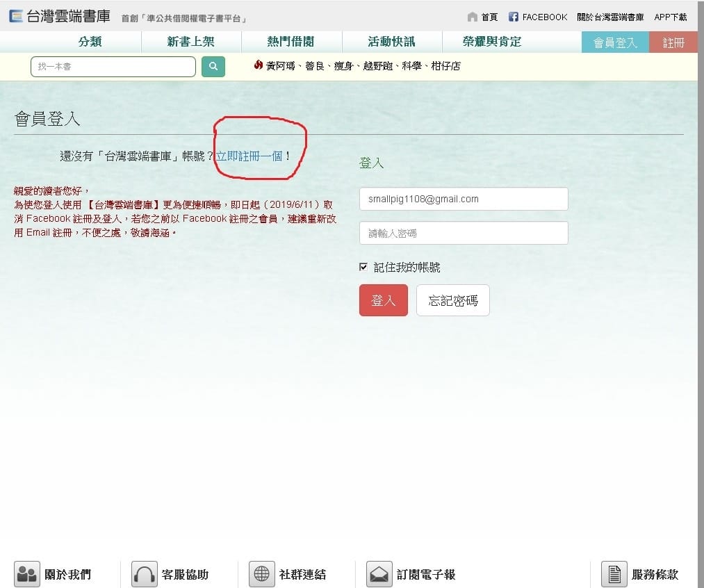Click the 台灣雲端書庫 logo icon
Screen dimensions: 704x588
point(16,16)
